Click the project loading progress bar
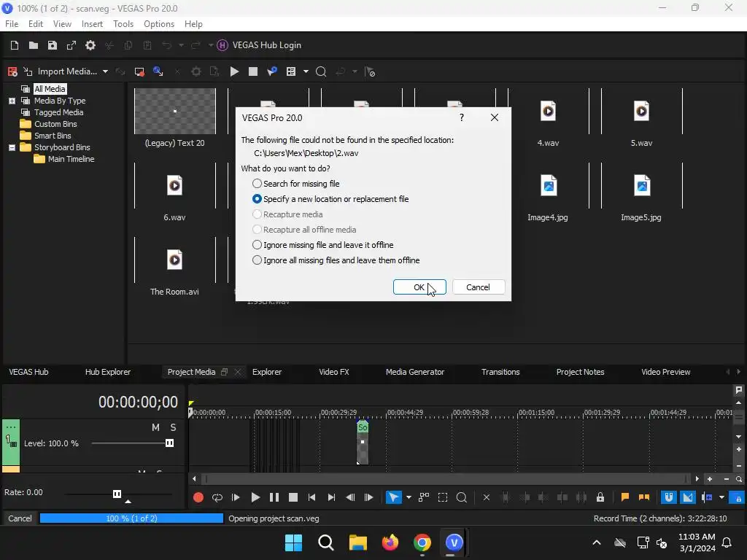The image size is (747, 560). pos(131,518)
